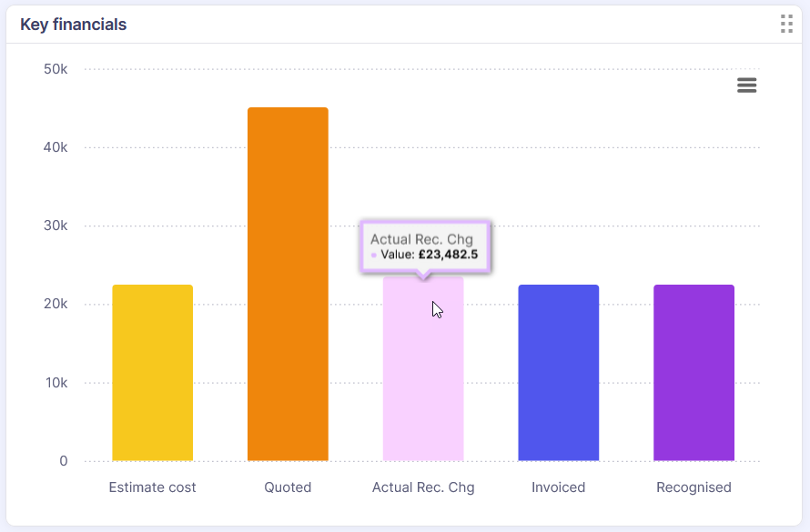Click the 50k y-axis label
Image resolution: width=810 pixels, height=532 pixels.
[56, 69]
